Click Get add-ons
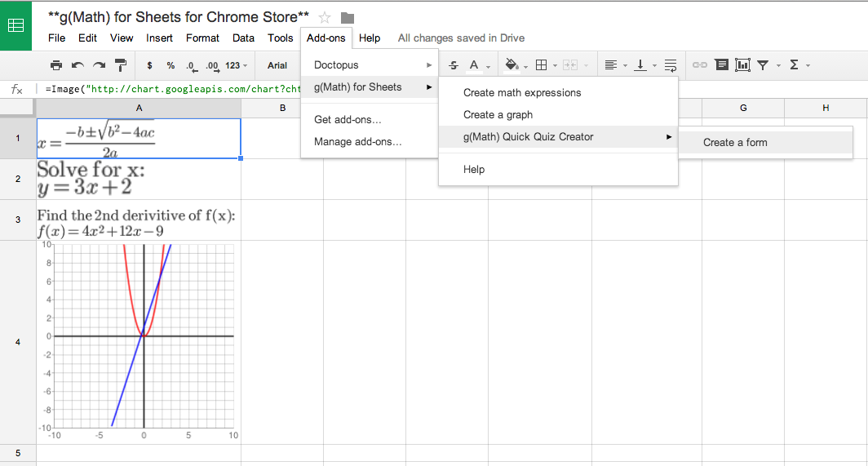The width and height of the screenshot is (868, 466). coord(348,119)
